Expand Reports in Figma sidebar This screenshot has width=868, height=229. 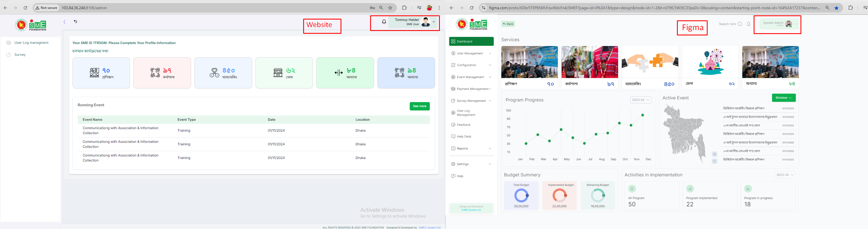point(471,148)
